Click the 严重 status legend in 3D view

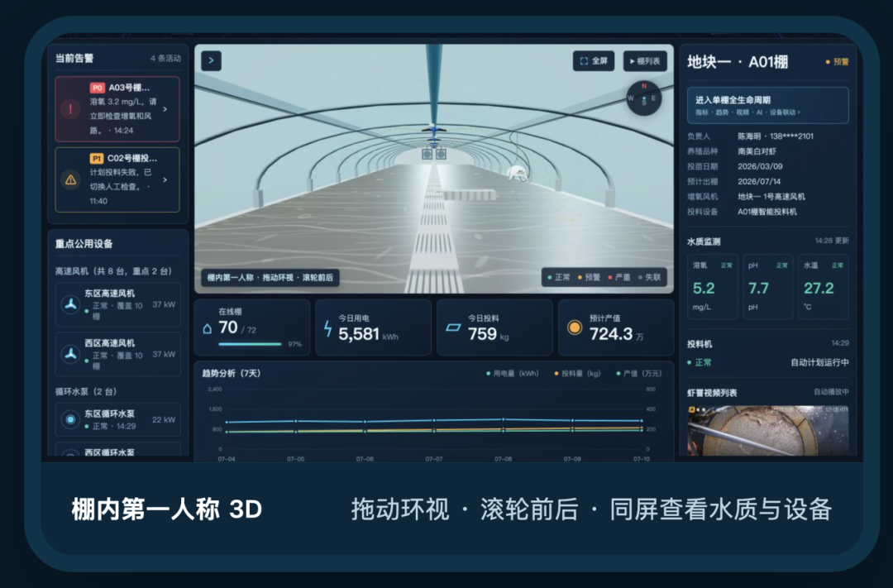(x=619, y=278)
